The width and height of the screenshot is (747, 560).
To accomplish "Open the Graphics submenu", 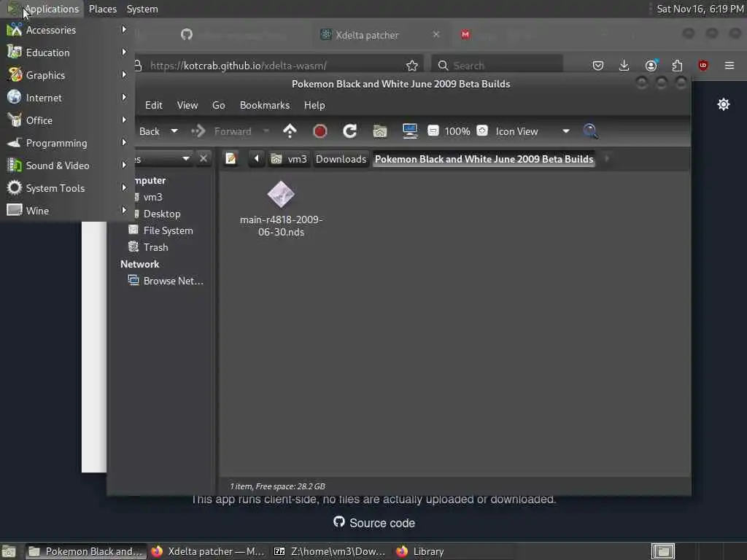I will [67, 75].
